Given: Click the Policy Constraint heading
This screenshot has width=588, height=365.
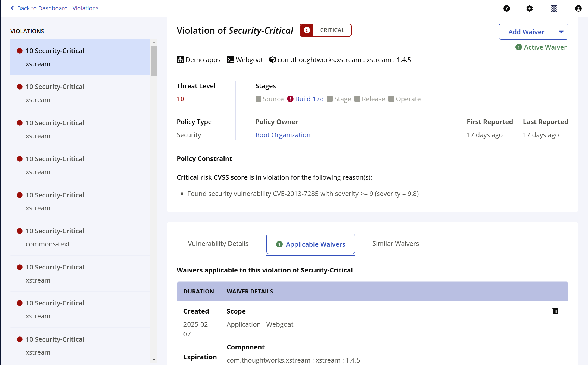Looking at the screenshot, I should (x=204, y=158).
